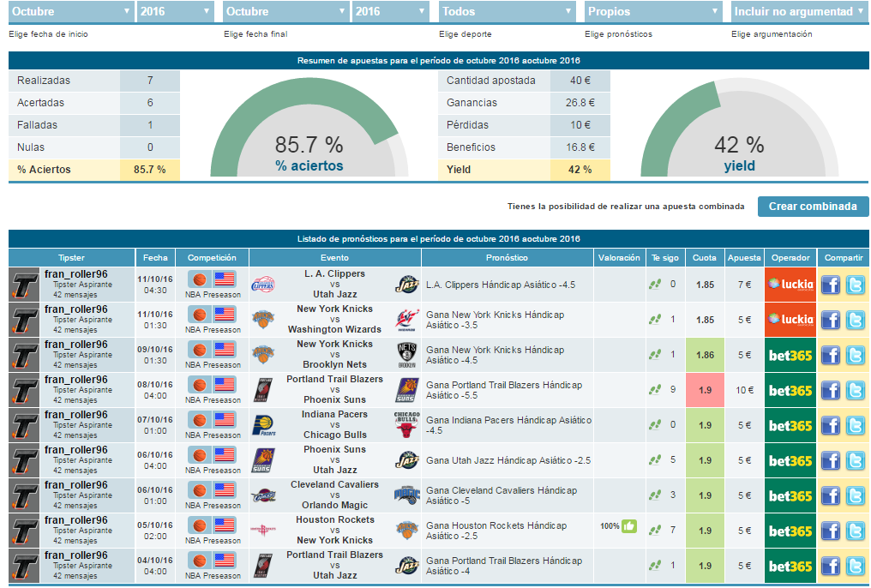The height and width of the screenshot is (588, 871).
Task: Click the 42 % yield gauge
Action: [x=739, y=128]
